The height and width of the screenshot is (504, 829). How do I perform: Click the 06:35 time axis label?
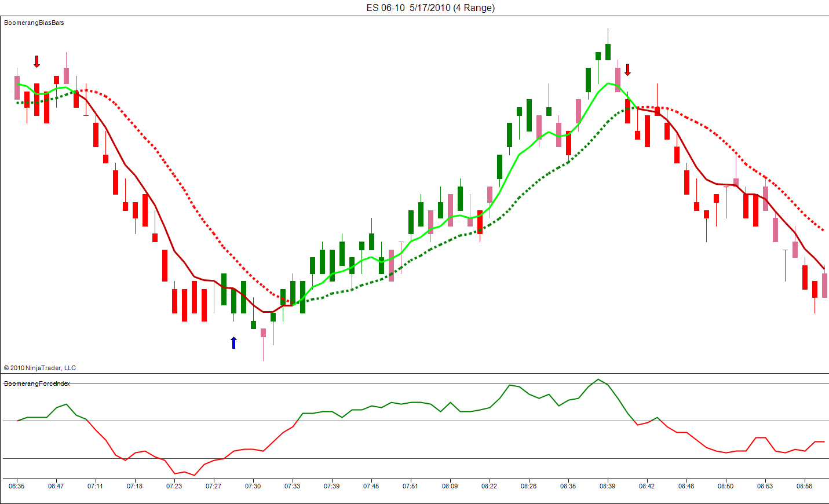coord(17,486)
